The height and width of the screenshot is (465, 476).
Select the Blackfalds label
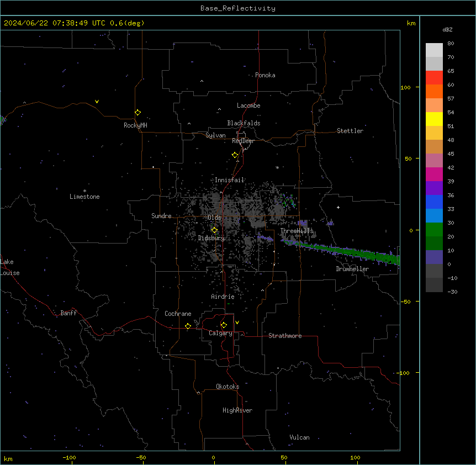244,123
